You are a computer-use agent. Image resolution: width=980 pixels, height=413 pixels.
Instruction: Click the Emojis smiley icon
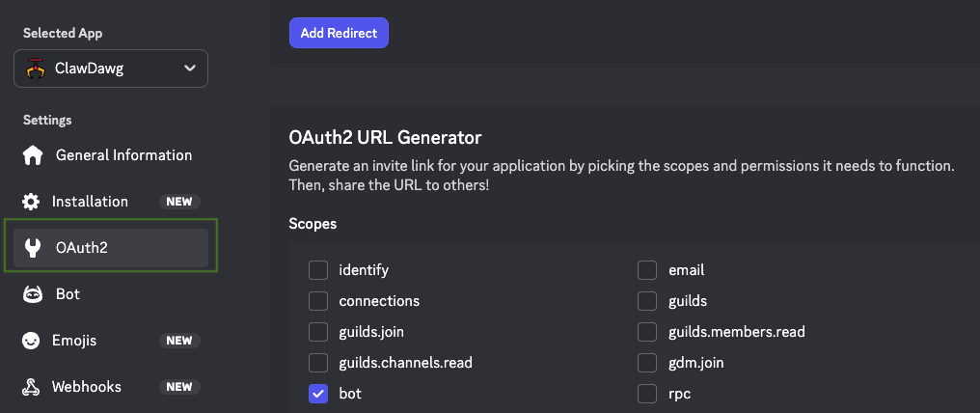32,341
